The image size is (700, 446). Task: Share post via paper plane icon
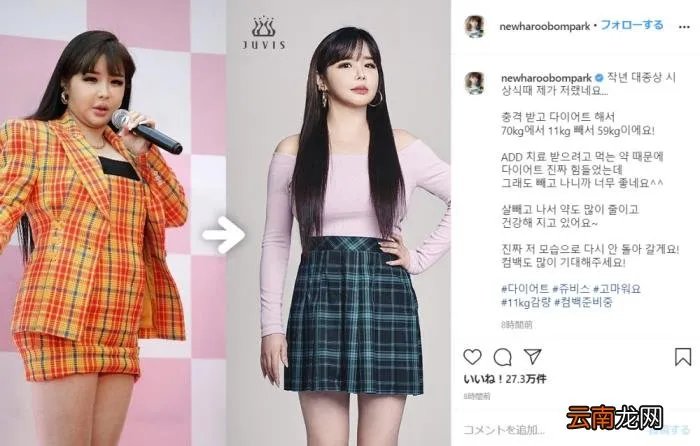pos(533,356)
